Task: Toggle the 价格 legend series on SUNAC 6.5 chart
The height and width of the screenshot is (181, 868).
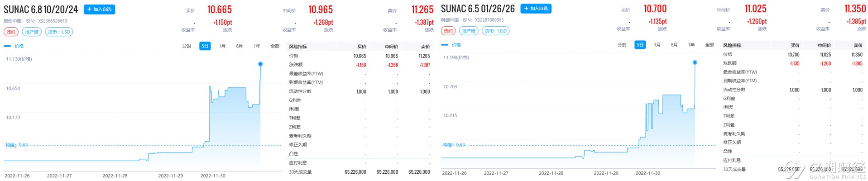Action: (451, 45)
